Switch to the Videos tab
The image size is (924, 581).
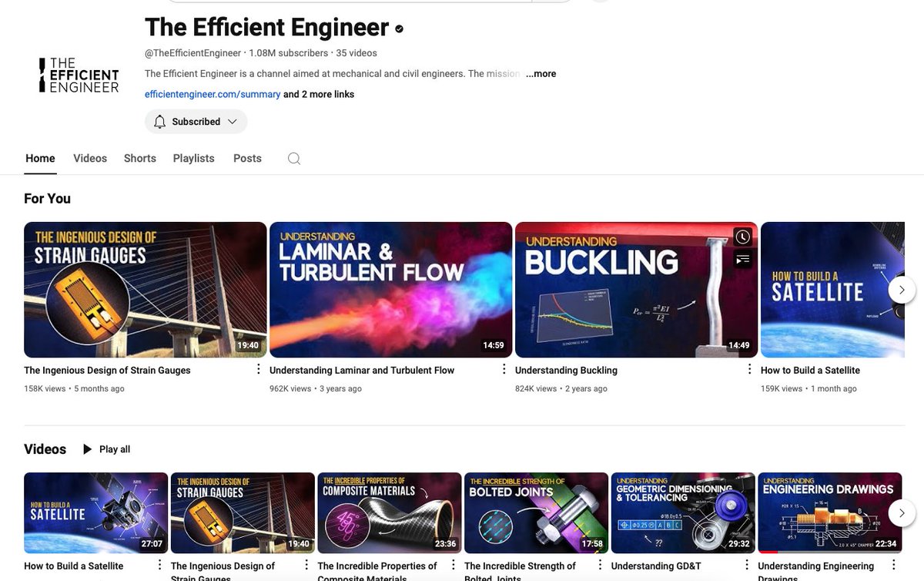coord(90,158)
